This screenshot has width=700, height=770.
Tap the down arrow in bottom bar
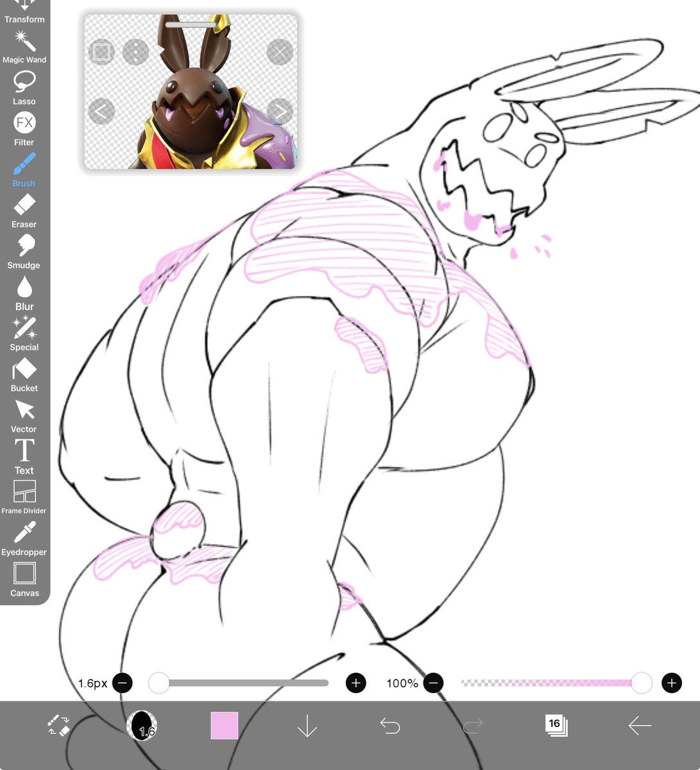pos(307,726)
